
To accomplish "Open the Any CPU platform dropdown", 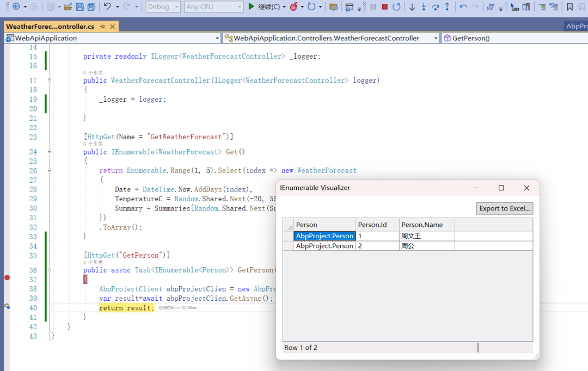I will (213, 7).
